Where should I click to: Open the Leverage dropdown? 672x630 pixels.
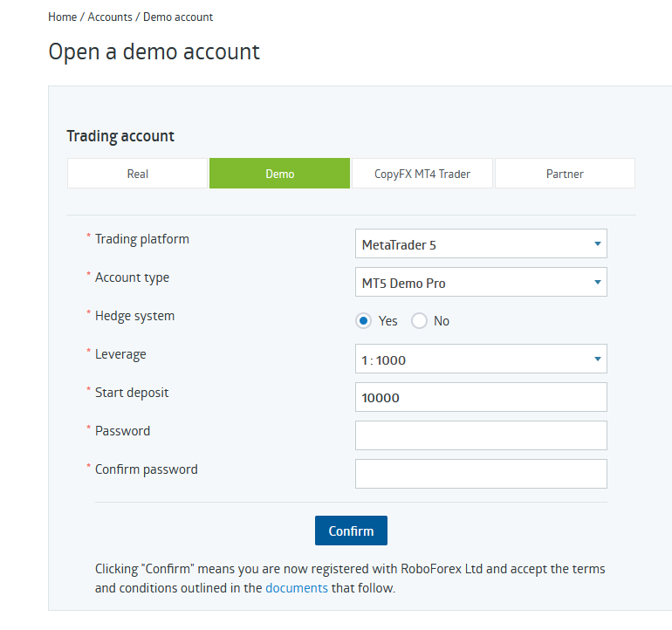[481, 359]
